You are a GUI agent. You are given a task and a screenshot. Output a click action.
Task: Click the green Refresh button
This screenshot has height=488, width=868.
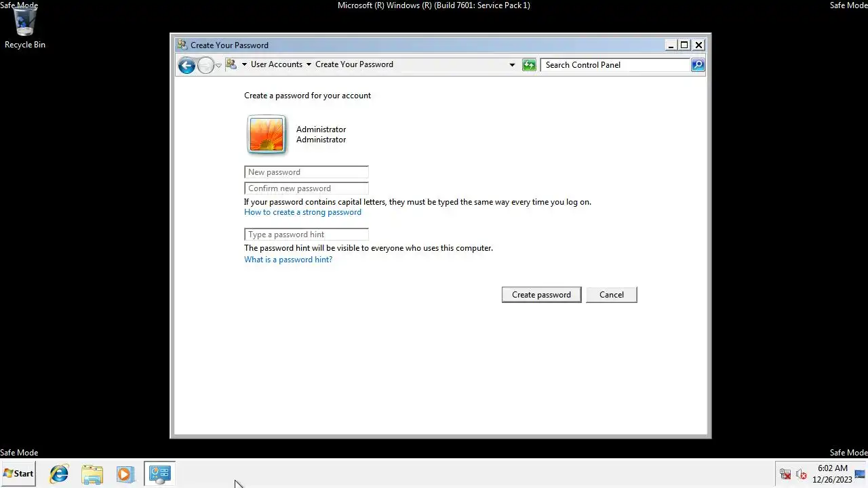(529, 65)
